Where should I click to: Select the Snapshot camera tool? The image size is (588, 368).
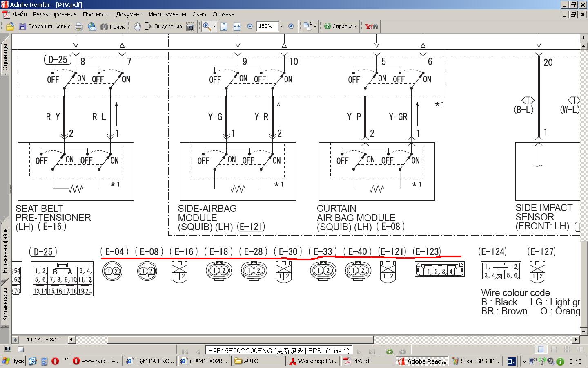(190, 27)
